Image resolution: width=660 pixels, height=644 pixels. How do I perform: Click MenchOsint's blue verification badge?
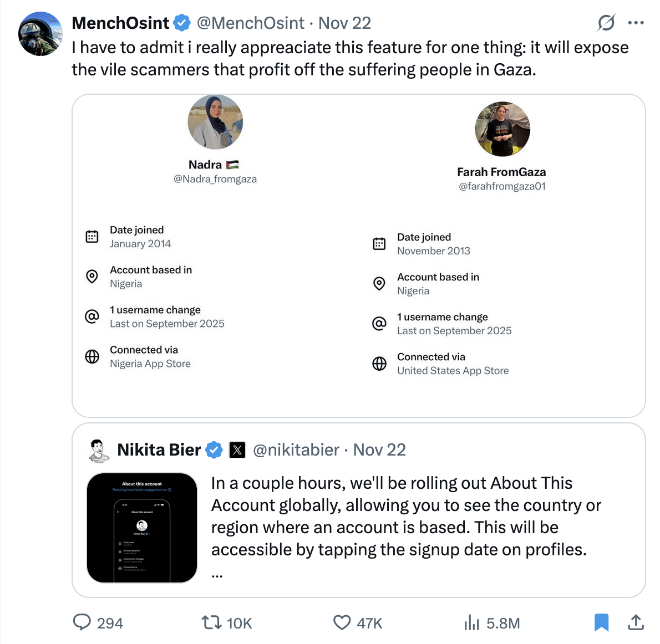pyautogui.click(x=182, y=23)
